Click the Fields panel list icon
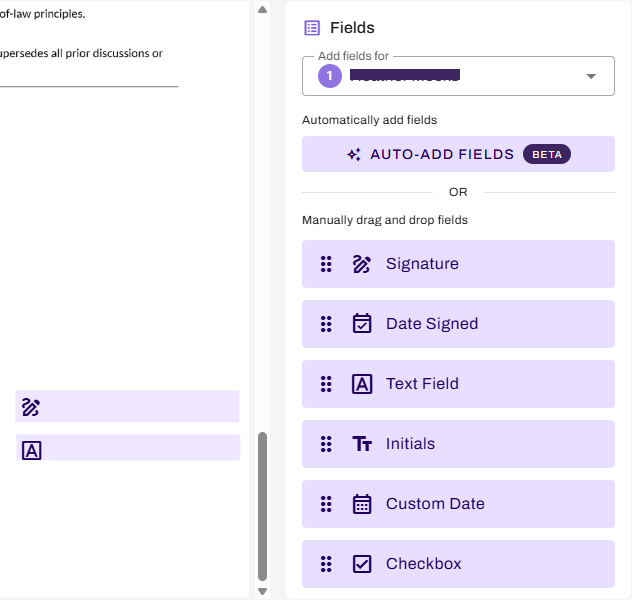Screen dimensions: 632x600 click(x=312, y=28)
